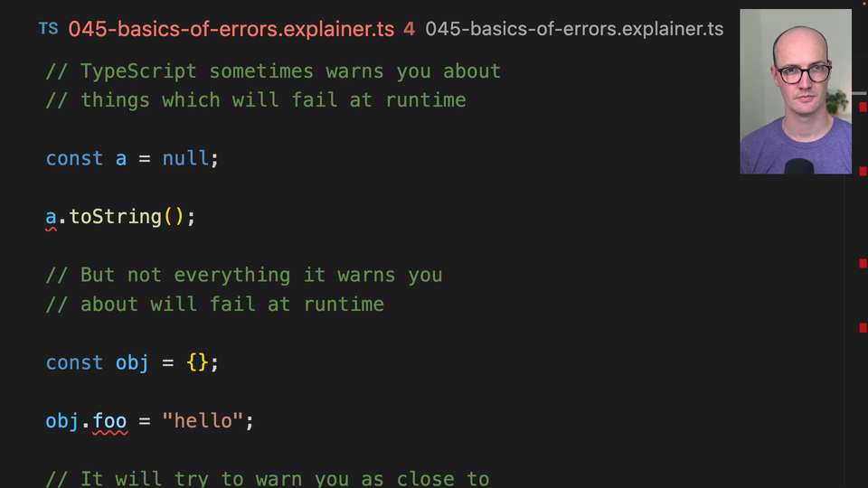Click the squiggly-underlined a before .toString()
This screenshot has width=868, height=488.
(52, 217)
